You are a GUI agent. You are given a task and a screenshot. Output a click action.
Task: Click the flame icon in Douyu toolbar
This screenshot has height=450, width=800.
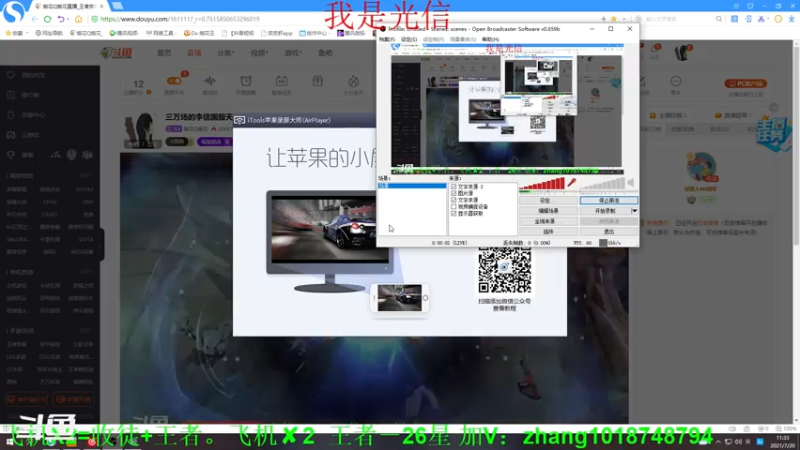coord(353,81)
